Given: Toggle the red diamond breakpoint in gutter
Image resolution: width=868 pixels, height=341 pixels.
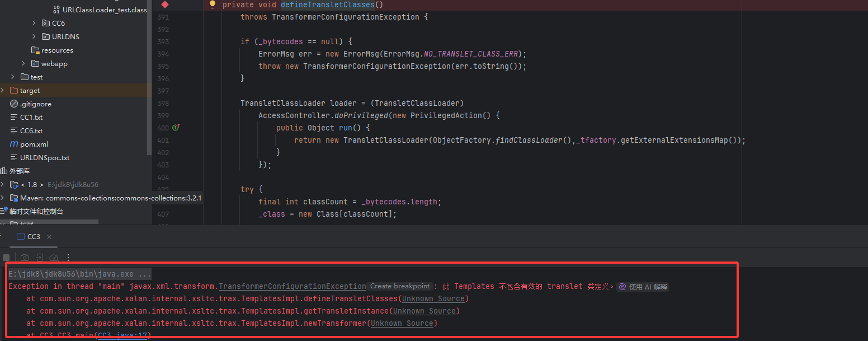Looking at the screenshot, I should click(x=164, y=4).
